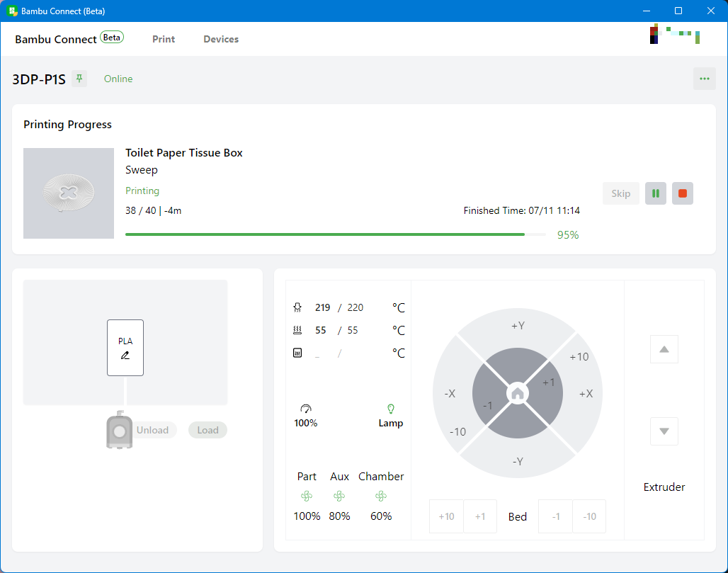Retract the extruder with the up arrow
Screen dimensions: 728x573
(664, 349)
